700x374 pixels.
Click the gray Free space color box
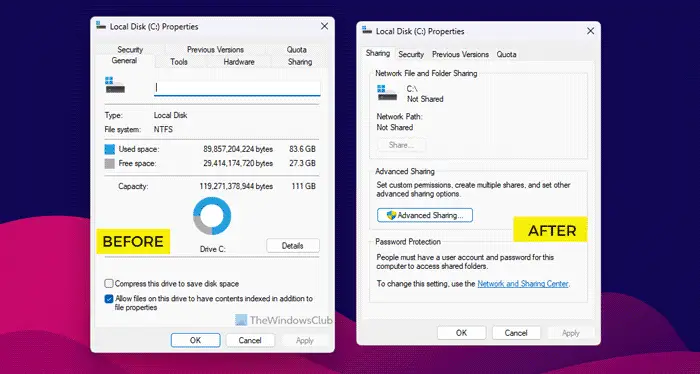tap(109, 164)
